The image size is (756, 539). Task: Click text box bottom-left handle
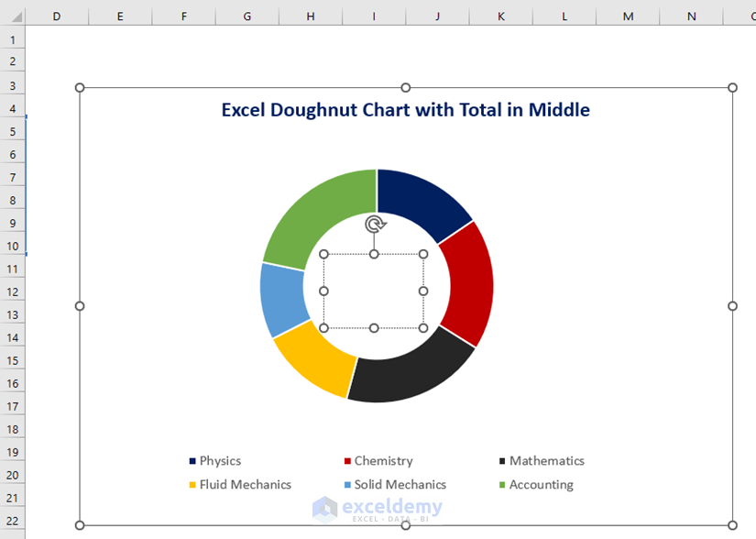coord(324,328)
